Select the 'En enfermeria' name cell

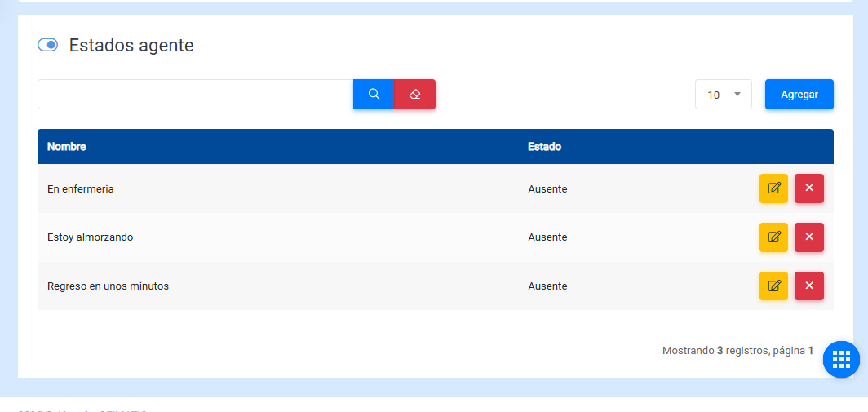click(x=81, y=189)
